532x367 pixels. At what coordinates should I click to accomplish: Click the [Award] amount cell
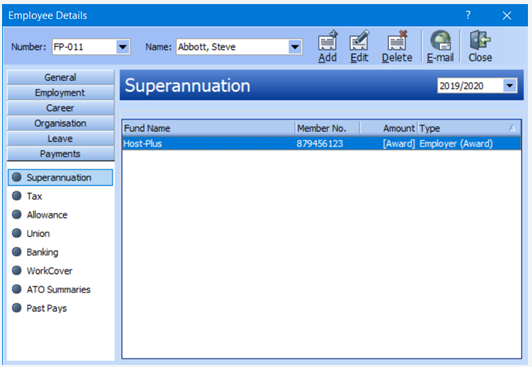coord(399,144)
